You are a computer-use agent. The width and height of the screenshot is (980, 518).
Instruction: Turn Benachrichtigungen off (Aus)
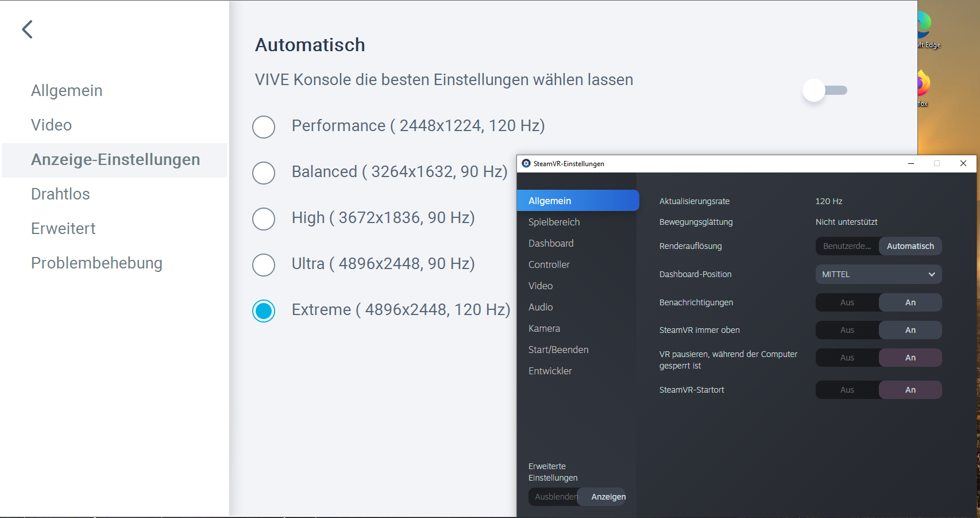(847, 302)
